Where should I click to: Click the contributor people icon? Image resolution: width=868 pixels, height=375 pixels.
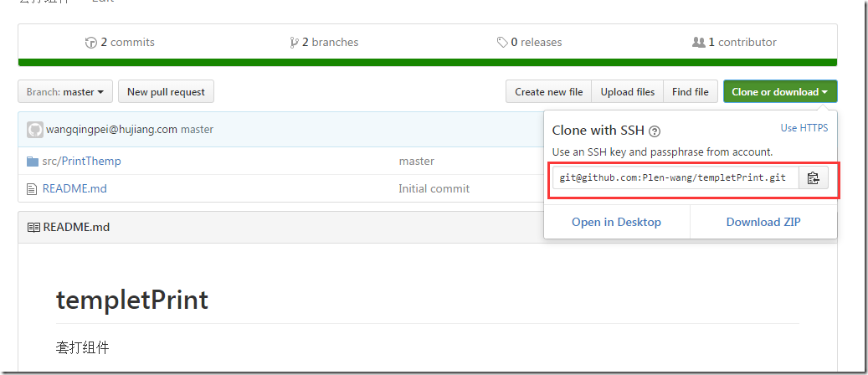coord(699,42)
